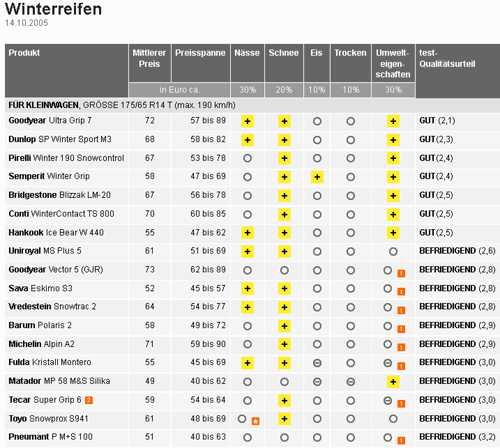500x448 pixels.
Task: Click price range 57 bis 89
Action: tap(208, 120)
